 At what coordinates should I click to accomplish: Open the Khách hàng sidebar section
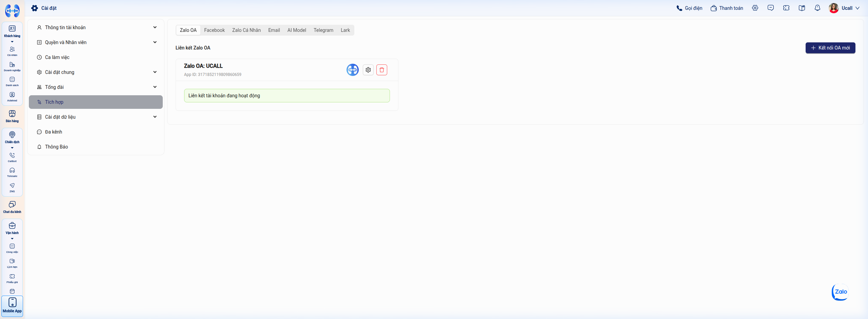click(x=12, y=31)
